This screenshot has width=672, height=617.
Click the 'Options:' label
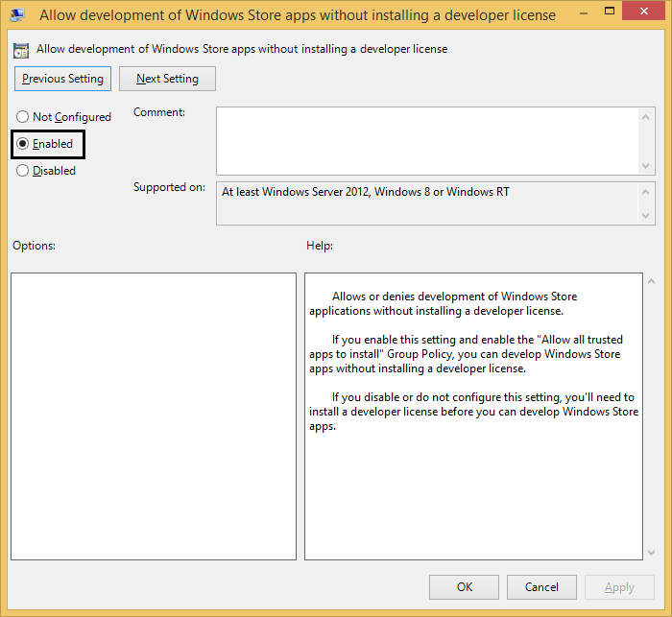point(34,246)
